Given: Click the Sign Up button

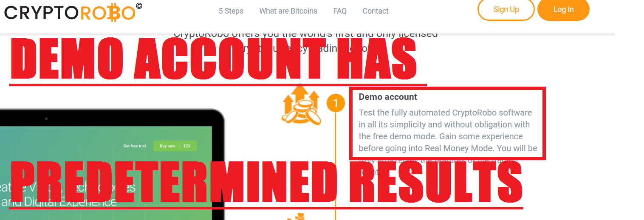Looking at the screenshot, I should (x=506, y=9).
